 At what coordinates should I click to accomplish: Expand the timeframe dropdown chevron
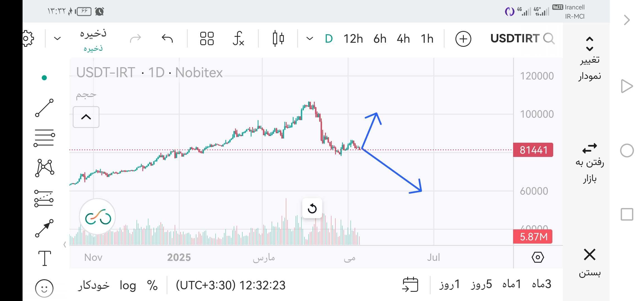click(x=309, y=38)
